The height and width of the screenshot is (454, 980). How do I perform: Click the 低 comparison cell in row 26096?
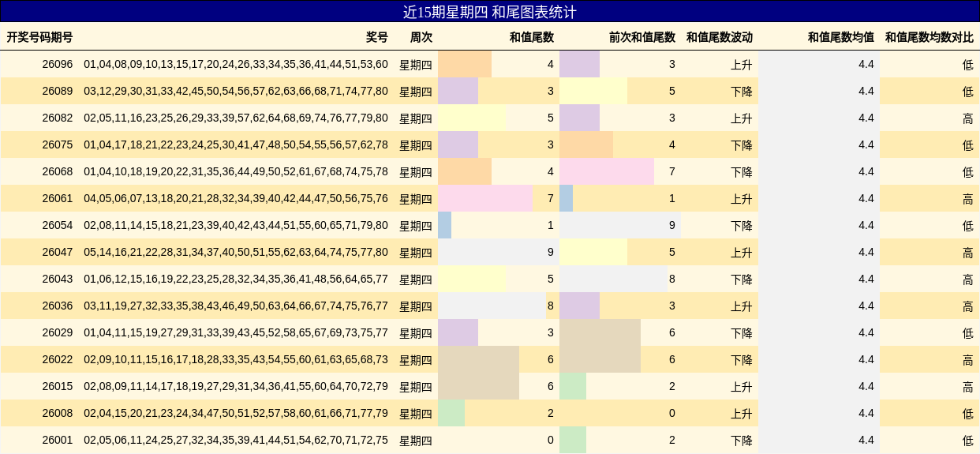[x=968, y=64]
